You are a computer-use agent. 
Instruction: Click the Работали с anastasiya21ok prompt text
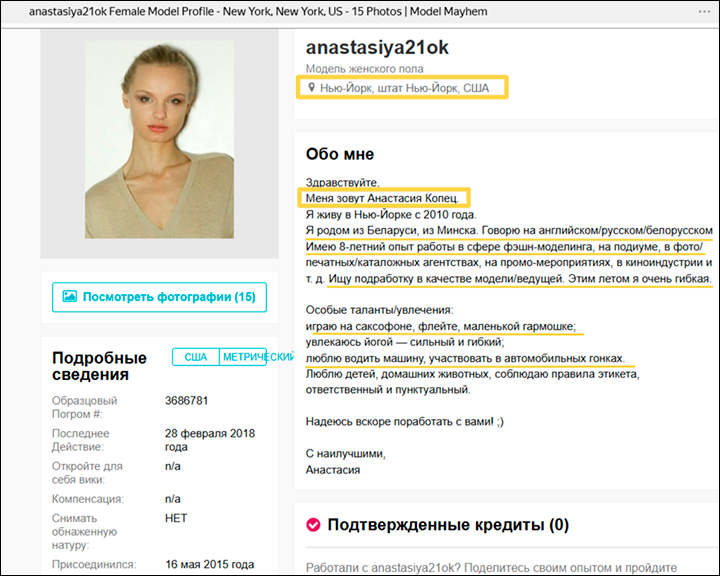[491, 567]
